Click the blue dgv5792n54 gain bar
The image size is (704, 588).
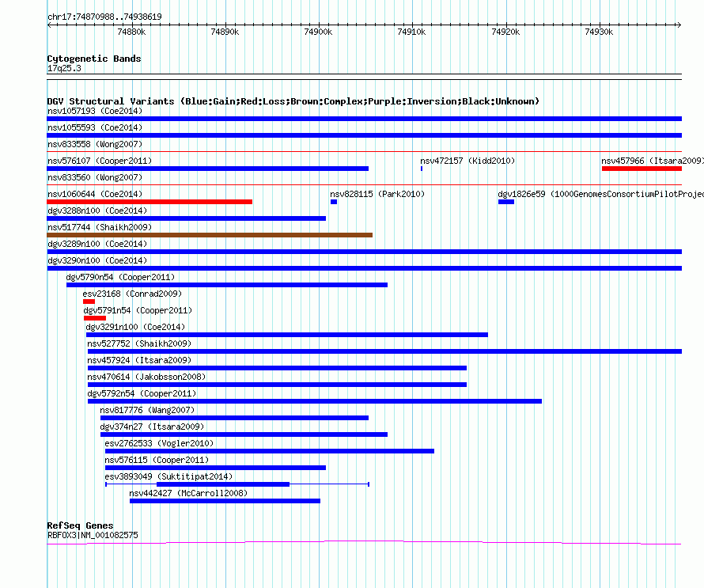click(x=315, y=401)
